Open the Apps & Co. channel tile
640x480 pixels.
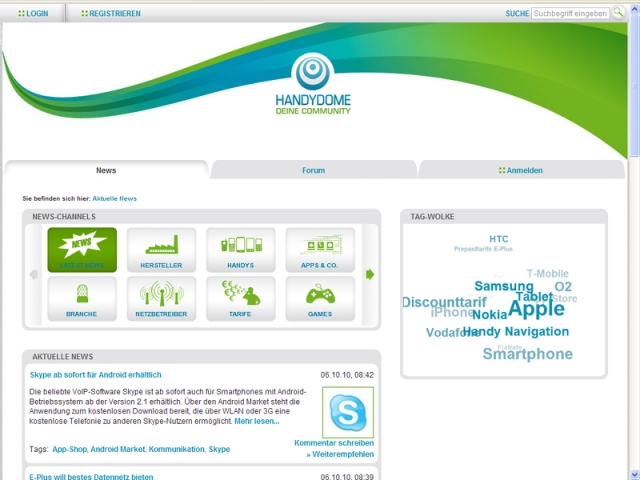(x=320, y=250)
